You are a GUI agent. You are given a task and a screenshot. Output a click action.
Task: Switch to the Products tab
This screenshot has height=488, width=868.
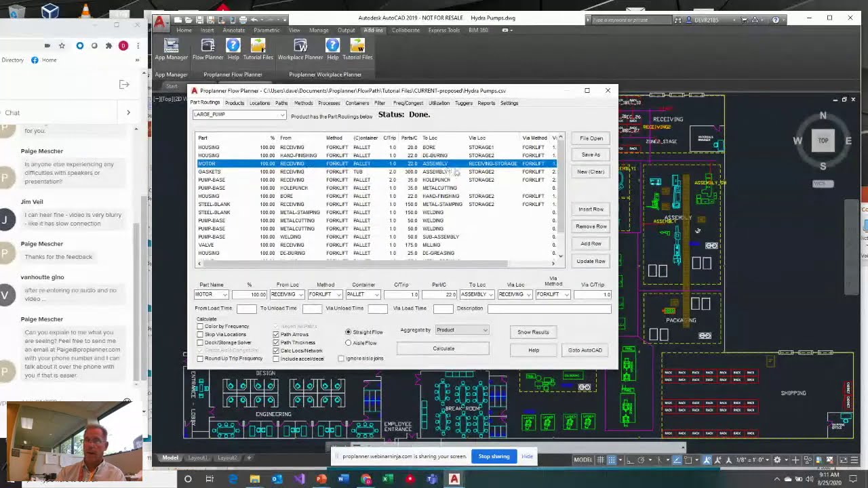(x=234, y=103)
